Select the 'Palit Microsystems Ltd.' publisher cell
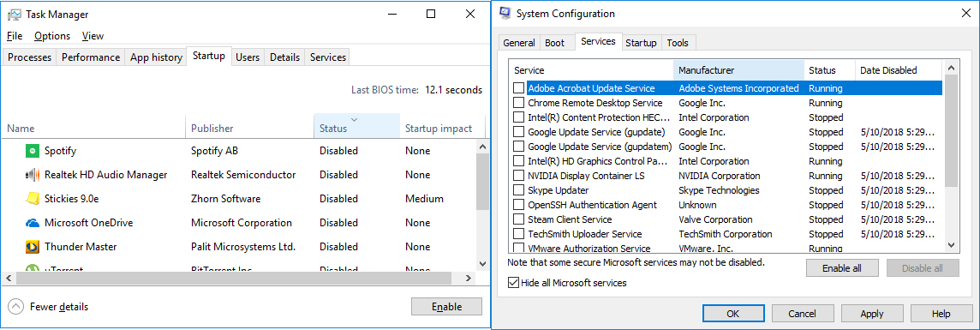This screenshot has height=330, width=980. [243, 247]
